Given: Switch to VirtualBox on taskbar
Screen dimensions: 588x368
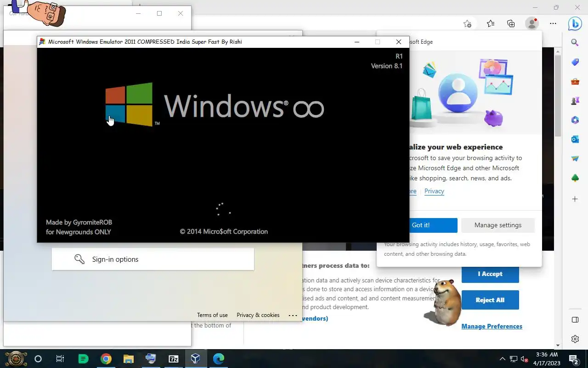Looking at the screenshot, I should click(x=196, y=359).
